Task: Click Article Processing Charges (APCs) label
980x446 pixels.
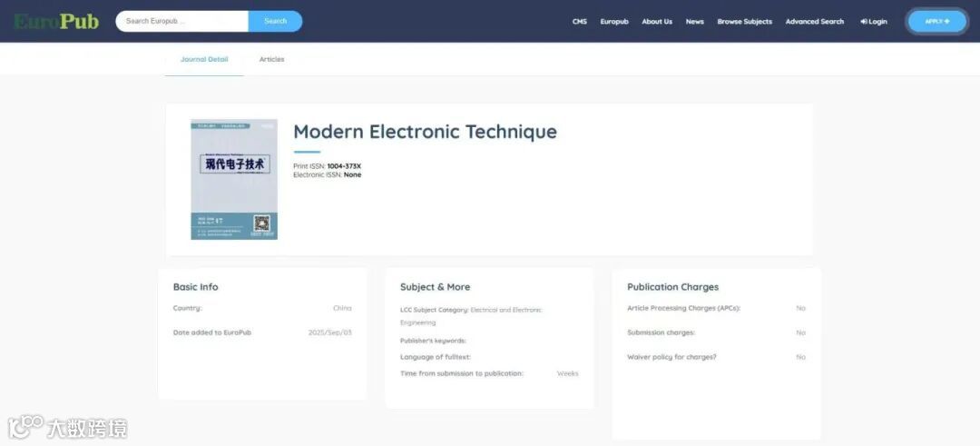Action: [684, 308]
